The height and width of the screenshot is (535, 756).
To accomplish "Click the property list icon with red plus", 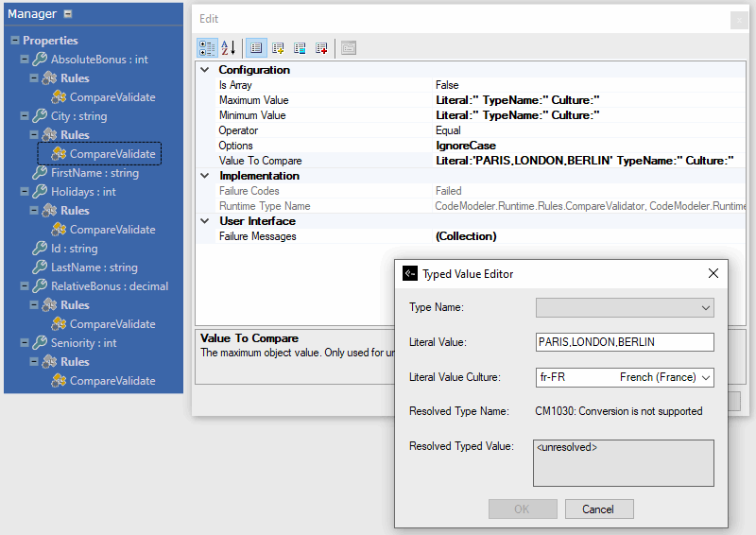I will click(321, 48).
